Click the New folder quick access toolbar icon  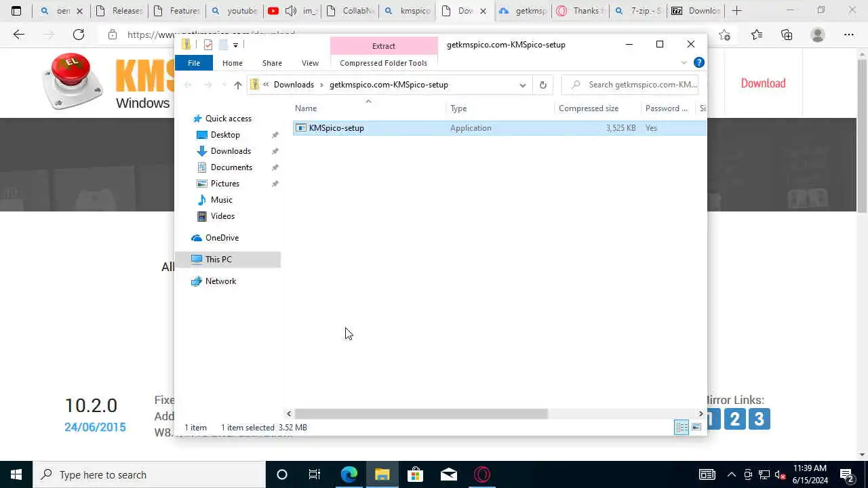point(222,45)
